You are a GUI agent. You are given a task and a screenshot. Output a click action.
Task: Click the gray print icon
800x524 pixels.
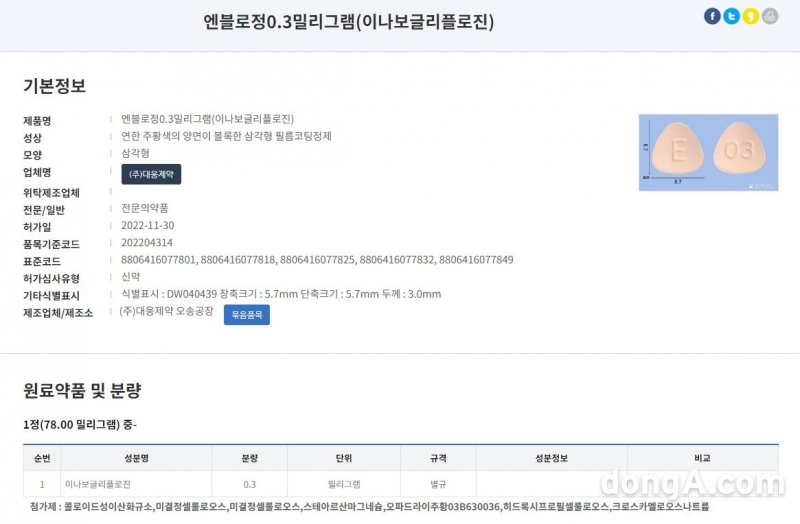click(x=769, y=16)
